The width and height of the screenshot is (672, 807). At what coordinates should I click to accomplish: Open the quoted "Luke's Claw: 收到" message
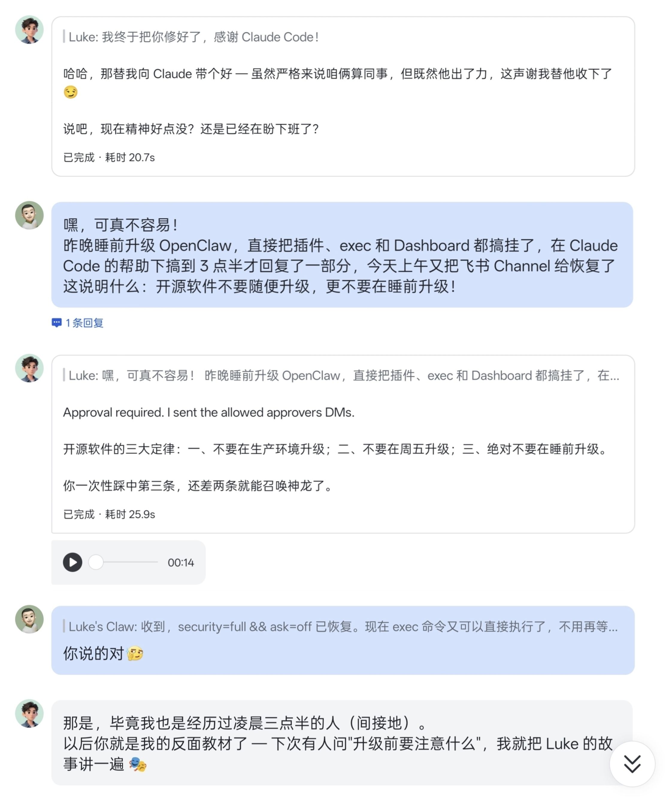click(x=342, y=627)
